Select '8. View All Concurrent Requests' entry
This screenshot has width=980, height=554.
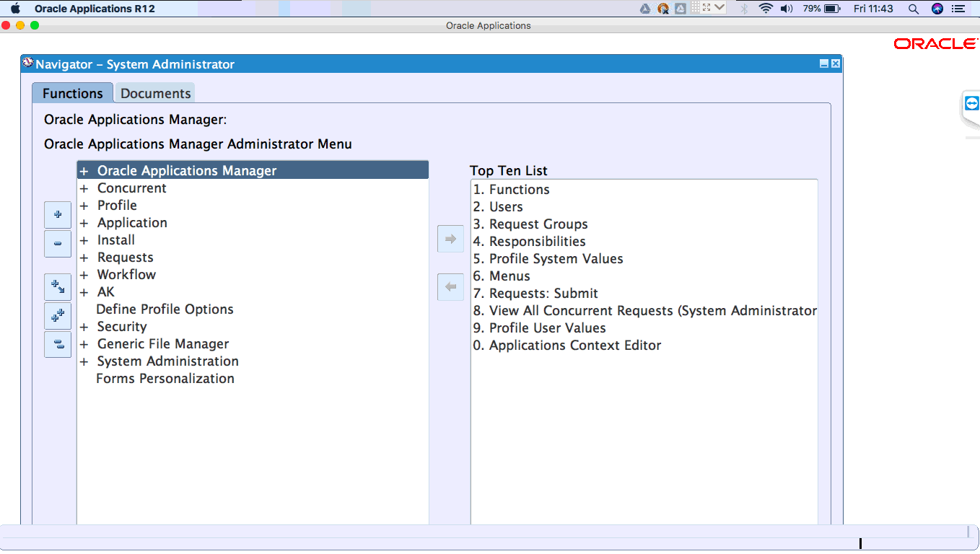[x=645, y=311]
